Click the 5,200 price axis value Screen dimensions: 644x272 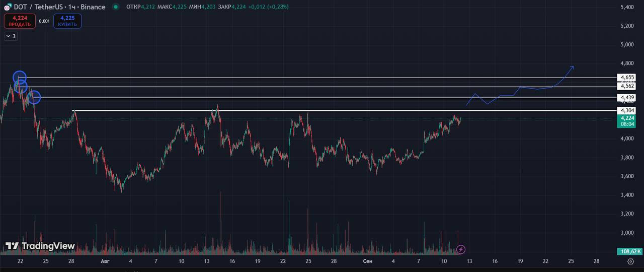coord(627,26)
